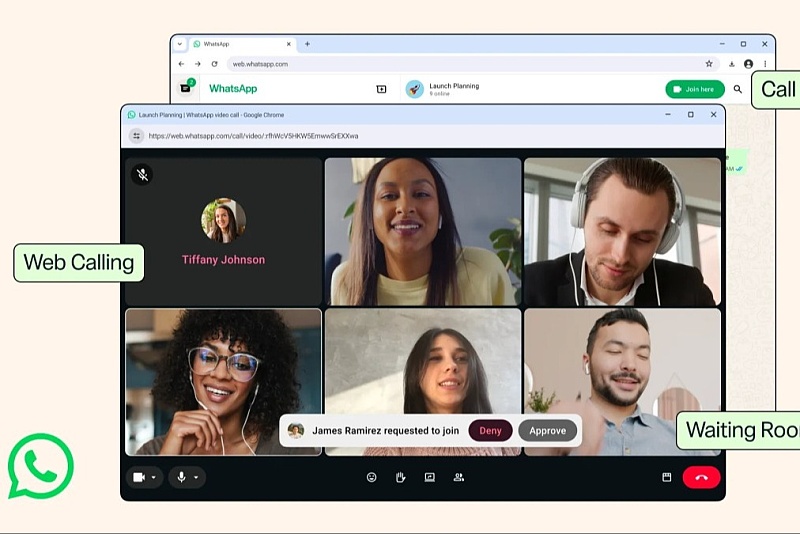The image size is (800, 534).
Task: Open the participants icon in call bar
Action: pos(459,477)
